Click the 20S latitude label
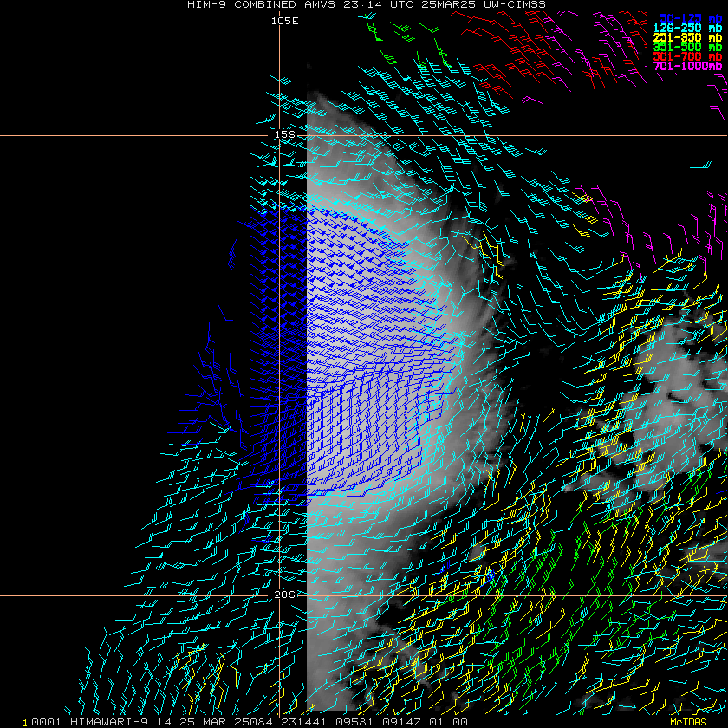The height and width of the screenshot is (728, 728). click(x=285, y=595)
